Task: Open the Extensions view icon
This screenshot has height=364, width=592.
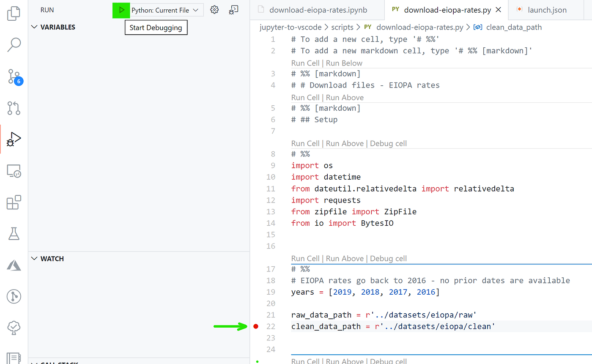Action: point(14,203)
